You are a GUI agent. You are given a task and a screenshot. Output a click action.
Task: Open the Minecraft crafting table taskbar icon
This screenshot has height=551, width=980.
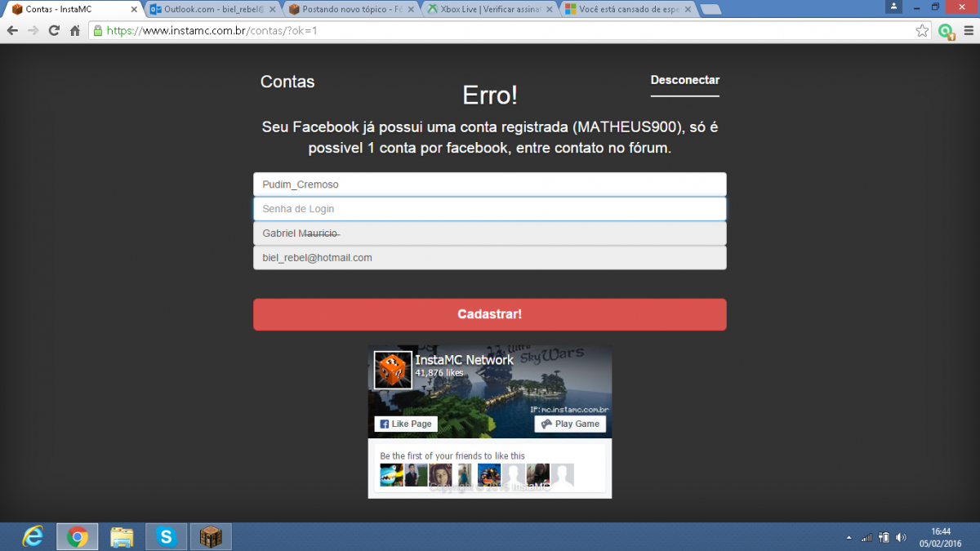tap(212, 536)
